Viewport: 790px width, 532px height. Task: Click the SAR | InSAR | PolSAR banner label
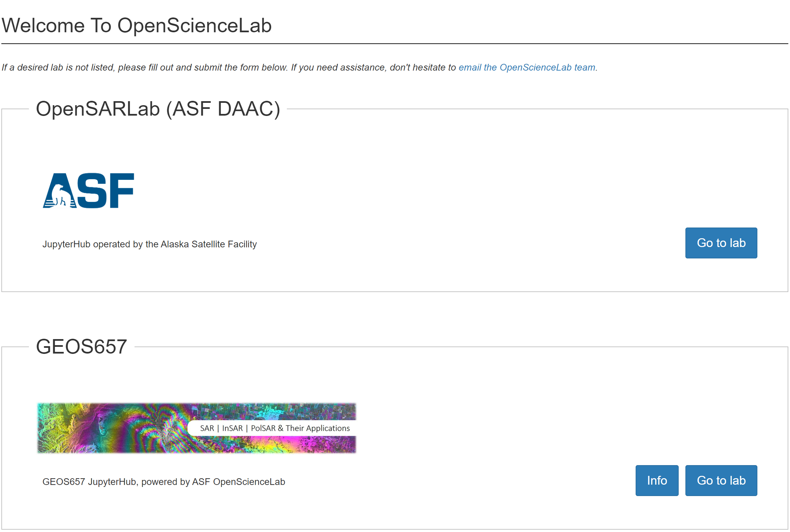pyautogui.click(x=274, y=428)
